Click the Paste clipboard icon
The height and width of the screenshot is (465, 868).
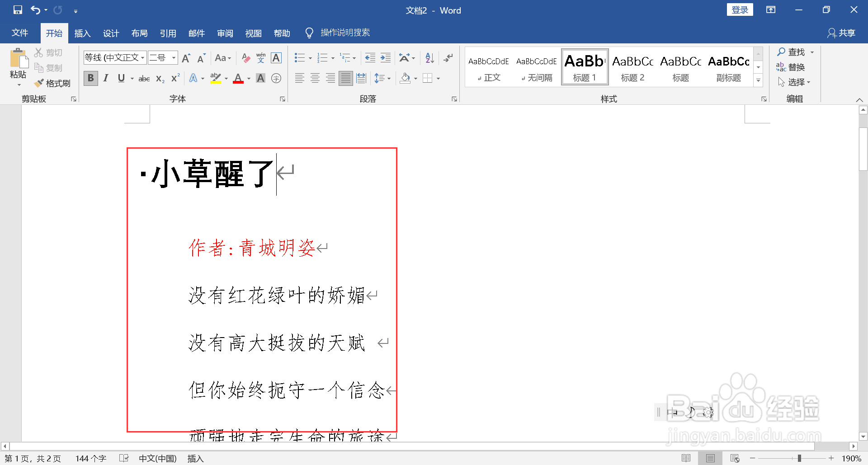pyautogui.click(x=18, y=59)
